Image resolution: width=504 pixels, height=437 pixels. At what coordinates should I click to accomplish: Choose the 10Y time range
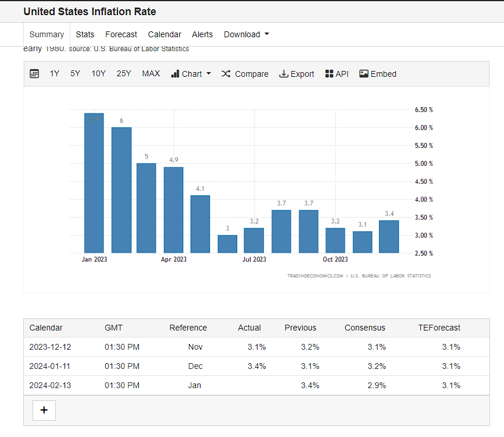point(98,74)
